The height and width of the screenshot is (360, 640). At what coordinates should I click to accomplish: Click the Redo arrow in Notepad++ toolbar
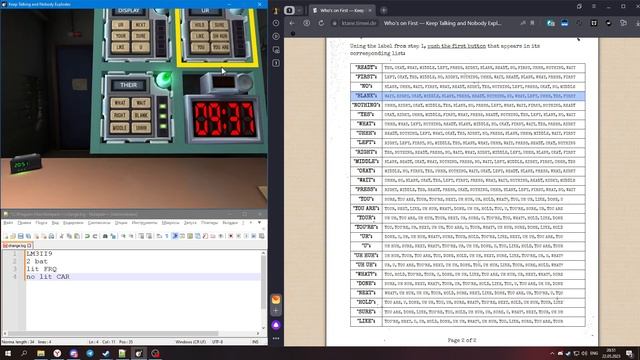click(95, 236)
